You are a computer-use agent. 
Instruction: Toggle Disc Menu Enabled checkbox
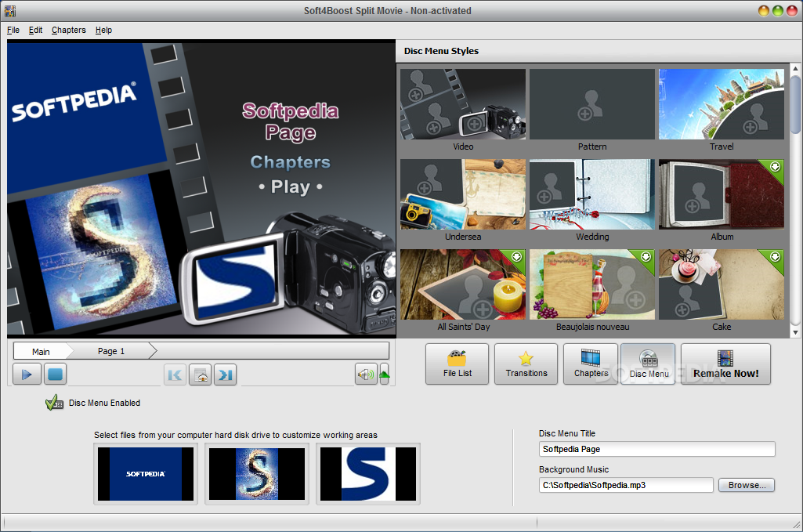(54, 403)
